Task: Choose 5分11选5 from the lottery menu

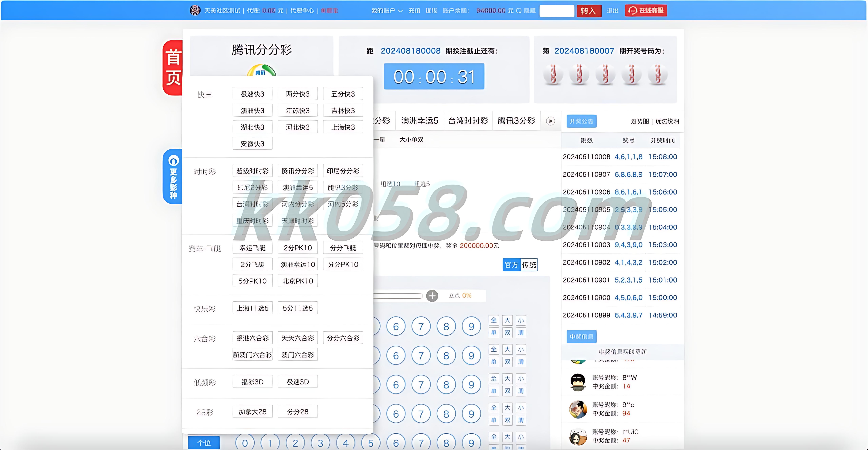Action: [298, 308]
